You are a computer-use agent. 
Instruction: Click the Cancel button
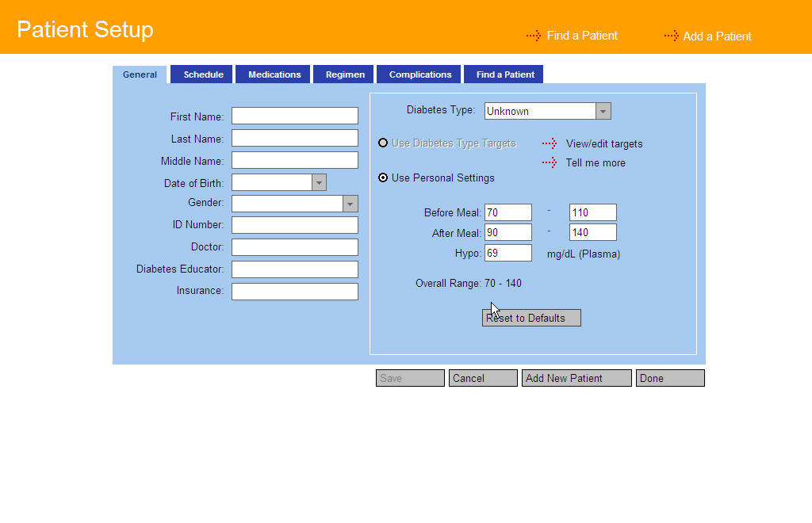[483, 378]
